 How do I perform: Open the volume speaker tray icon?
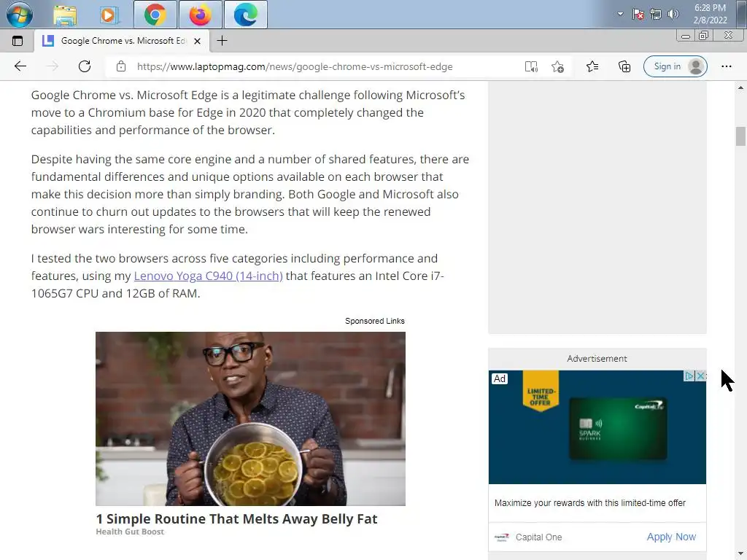(673, 15)
